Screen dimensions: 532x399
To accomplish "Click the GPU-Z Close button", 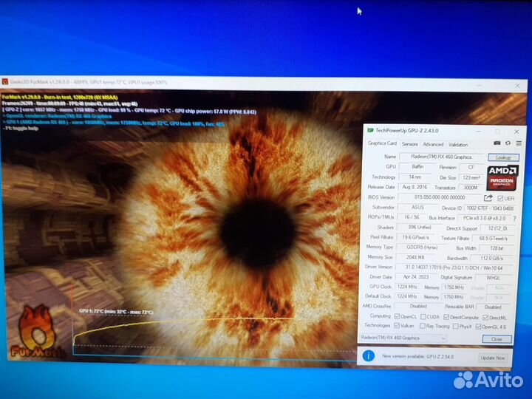I will tap(497, 339).
